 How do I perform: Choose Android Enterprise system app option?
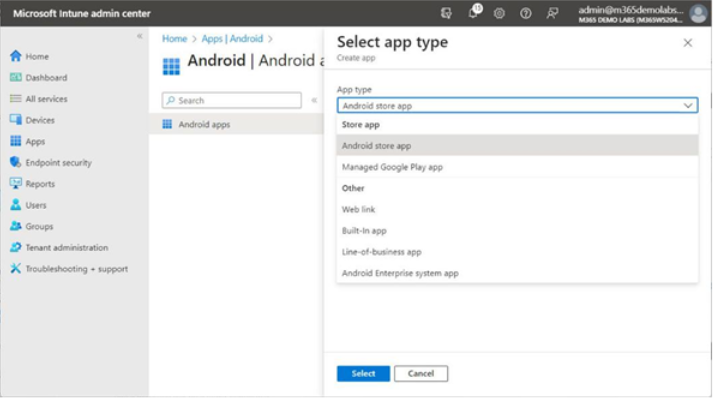pyautogui.click(x=517, y=273)
